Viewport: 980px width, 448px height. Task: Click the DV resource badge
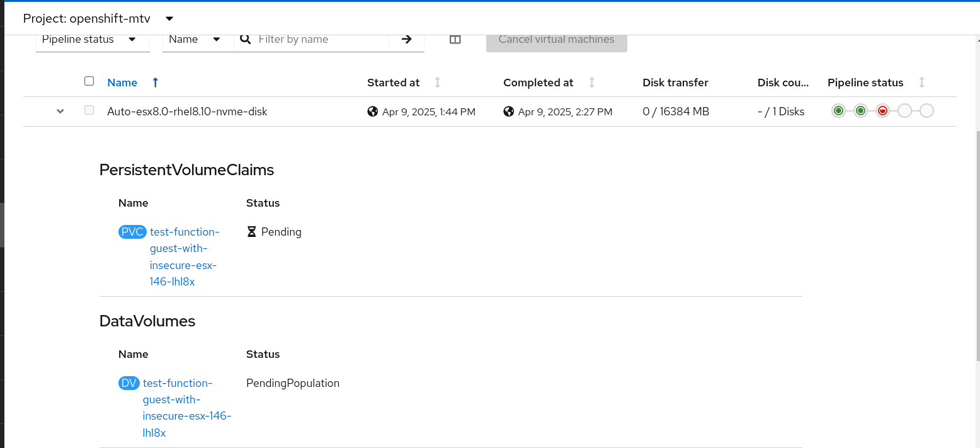(128, 383)
